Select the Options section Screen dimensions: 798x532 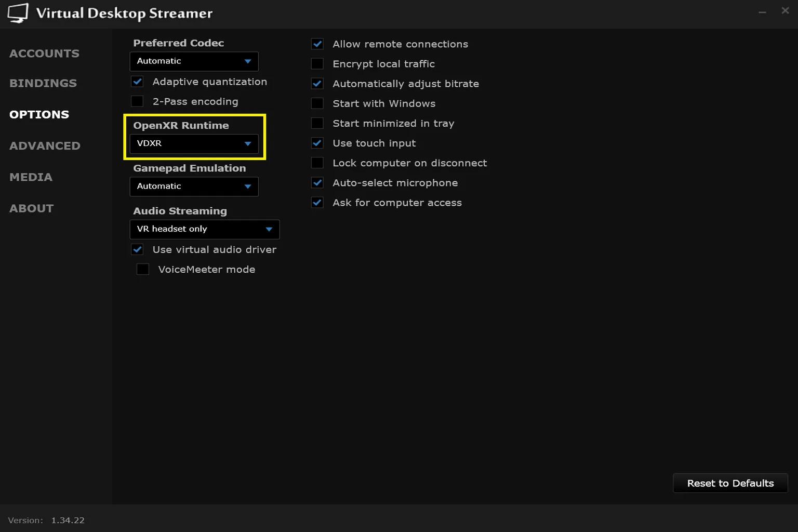pyautogui.click(x=39, y=114)
